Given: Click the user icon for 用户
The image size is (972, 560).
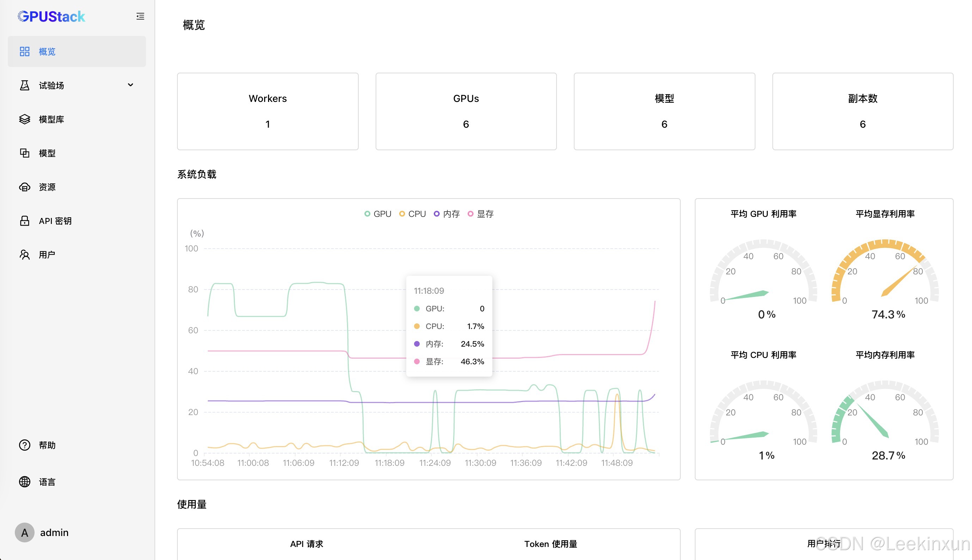Looking at the screenshot, I should point(25,255).
